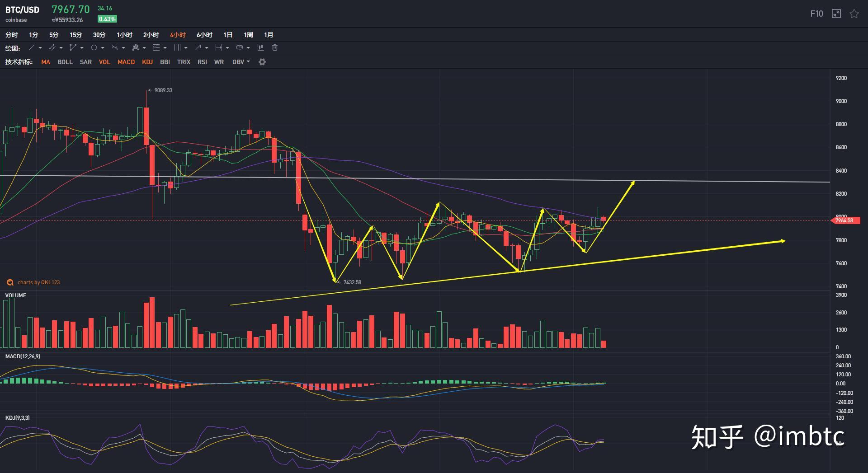Switch to the 1日 timeframe tab
This screenshot has width=868, height=473.
pos(228,35)
